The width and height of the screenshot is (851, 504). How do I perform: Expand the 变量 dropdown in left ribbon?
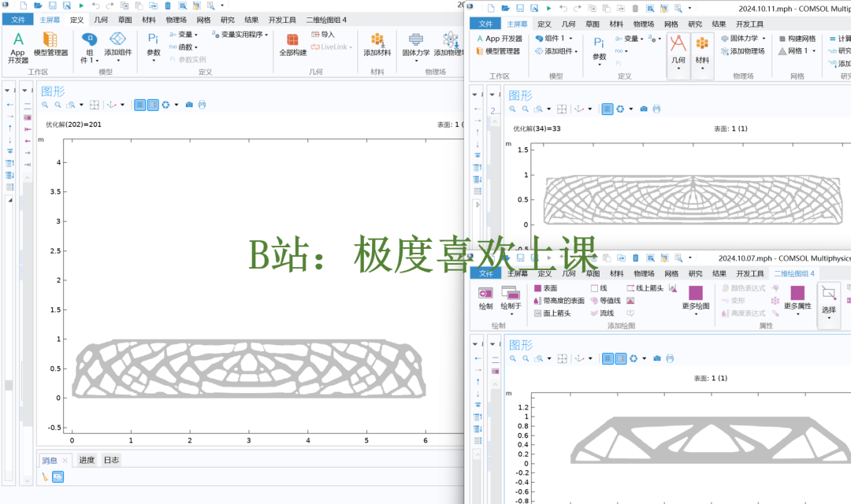(x=184, y=34)
